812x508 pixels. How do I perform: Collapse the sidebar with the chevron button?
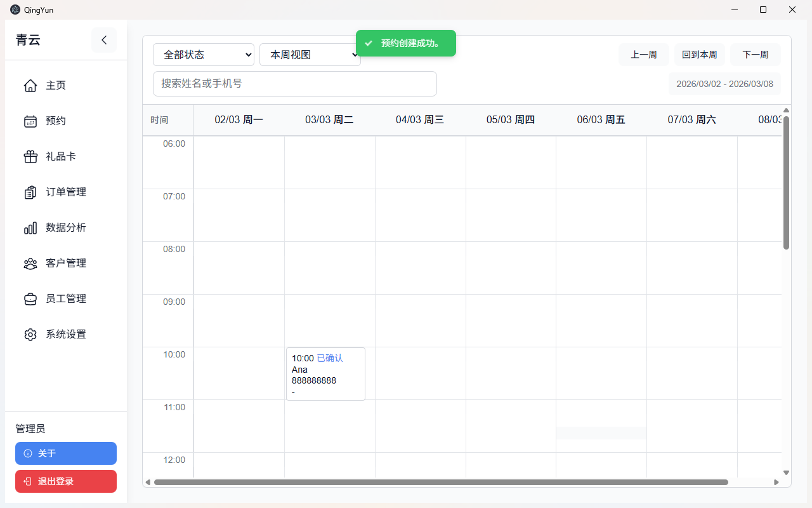click(104, 40)
